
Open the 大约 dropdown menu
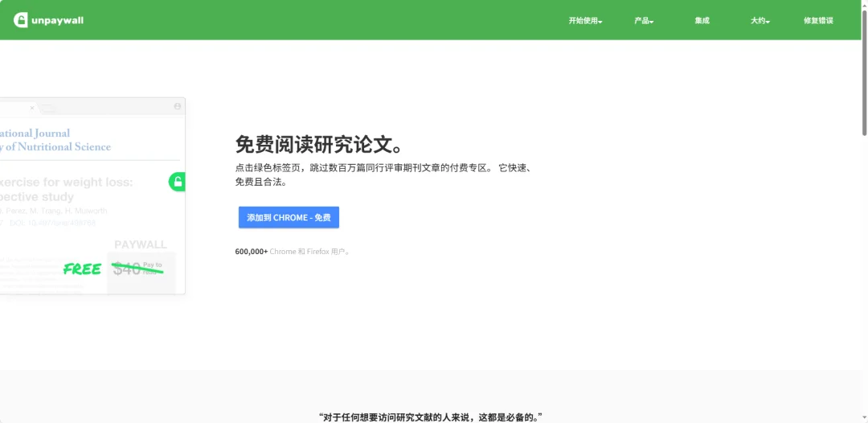[x=760, y=20]
